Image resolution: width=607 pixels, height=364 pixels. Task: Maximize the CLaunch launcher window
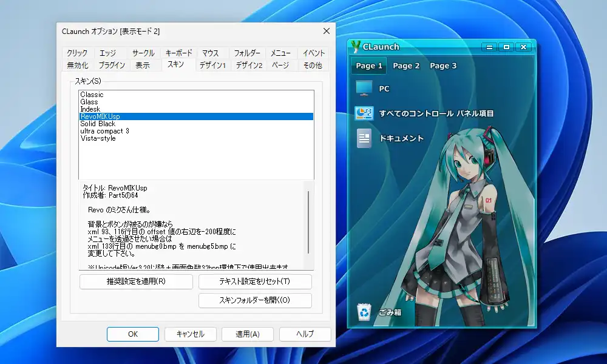[506, 47]
